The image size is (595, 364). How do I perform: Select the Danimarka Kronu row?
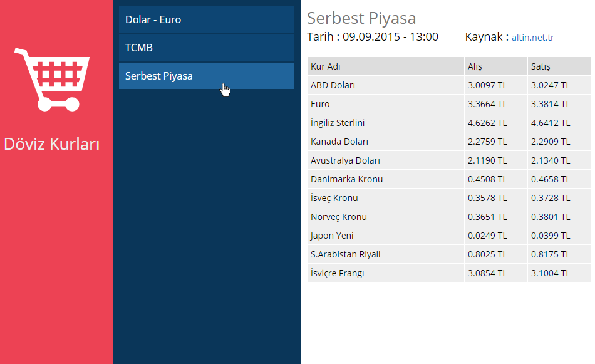pyautogui.click(x=449, y=179)
